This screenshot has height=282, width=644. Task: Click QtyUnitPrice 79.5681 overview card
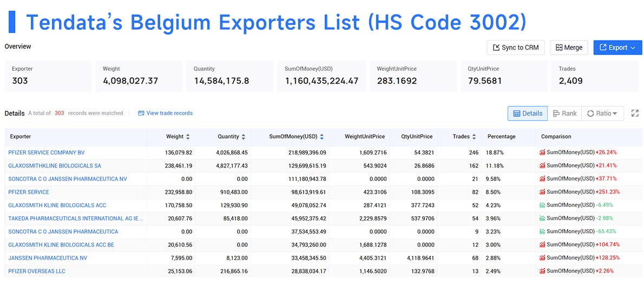click(x=504, y=76)
